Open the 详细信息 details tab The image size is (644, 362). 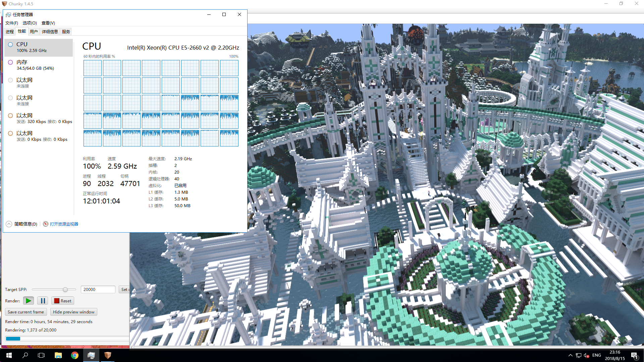coord(50,32)
